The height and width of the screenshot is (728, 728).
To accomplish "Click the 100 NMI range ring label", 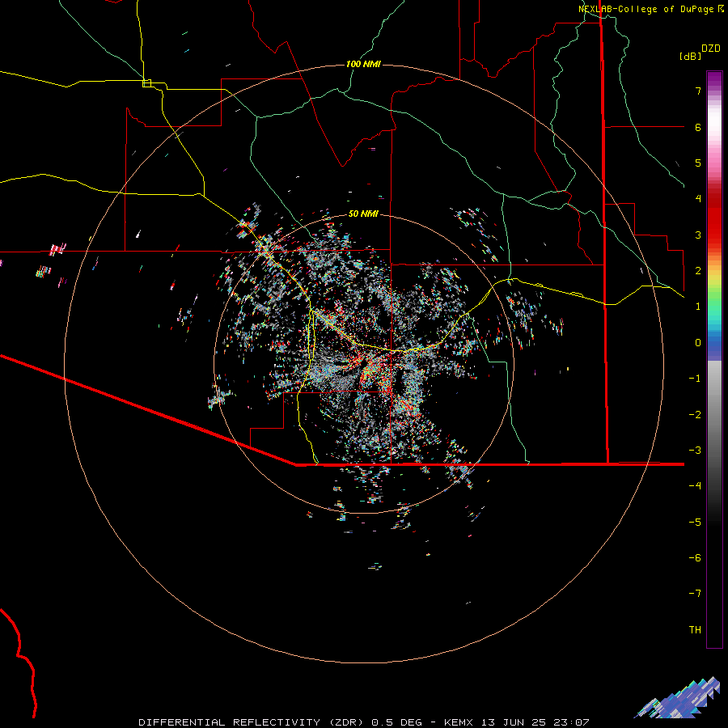I will click(x=363, y=64).
